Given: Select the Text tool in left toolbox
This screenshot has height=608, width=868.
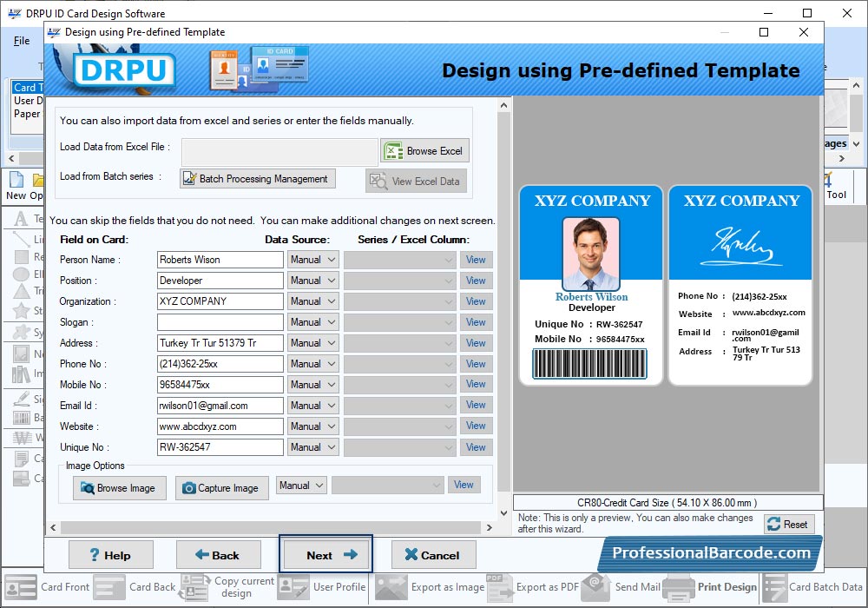Looking at the screenshot, I should click(21, 219).
